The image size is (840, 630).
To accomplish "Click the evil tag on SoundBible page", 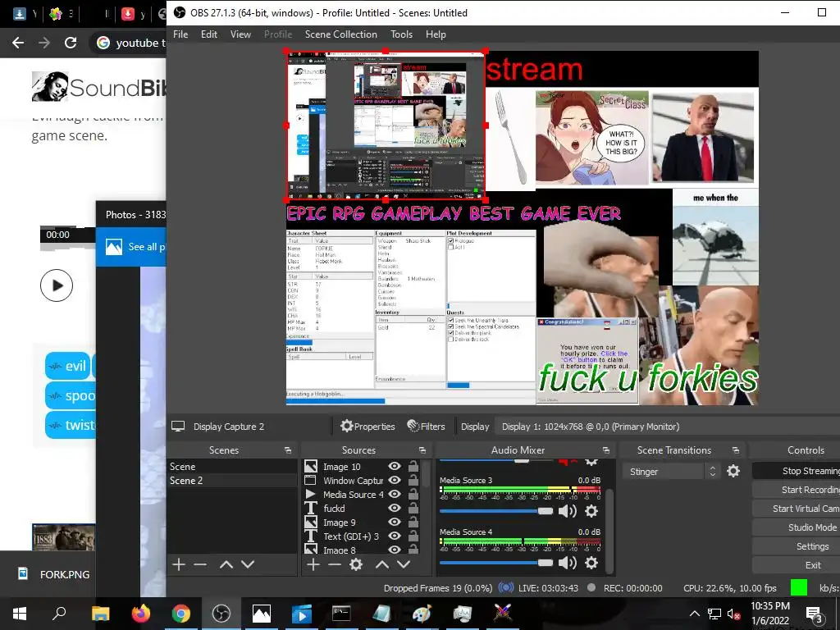I will click(67, 366).
